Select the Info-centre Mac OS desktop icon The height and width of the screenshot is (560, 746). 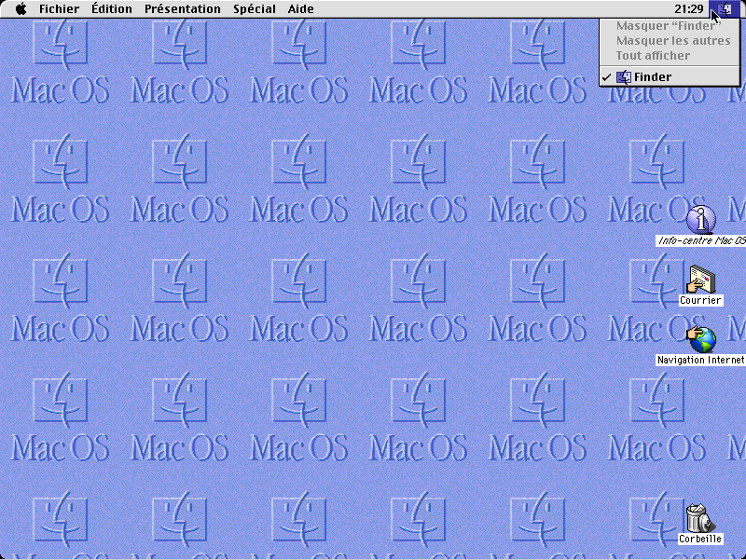[701, 219]
